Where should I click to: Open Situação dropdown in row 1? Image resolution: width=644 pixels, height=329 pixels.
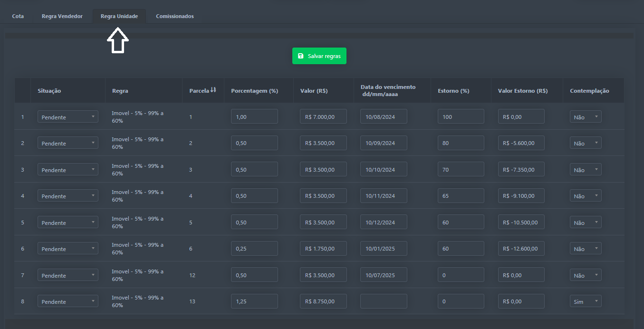pos(68,116)
